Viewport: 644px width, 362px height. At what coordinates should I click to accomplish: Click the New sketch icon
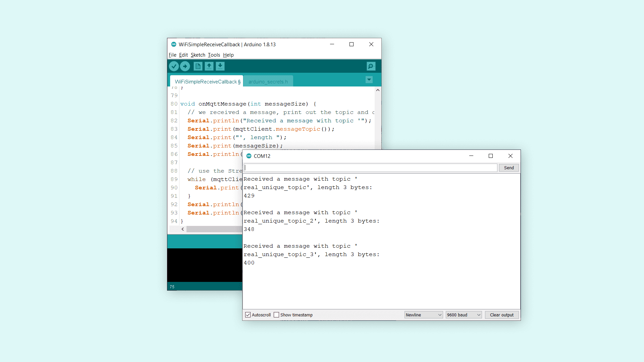click(x=198, y=66)
